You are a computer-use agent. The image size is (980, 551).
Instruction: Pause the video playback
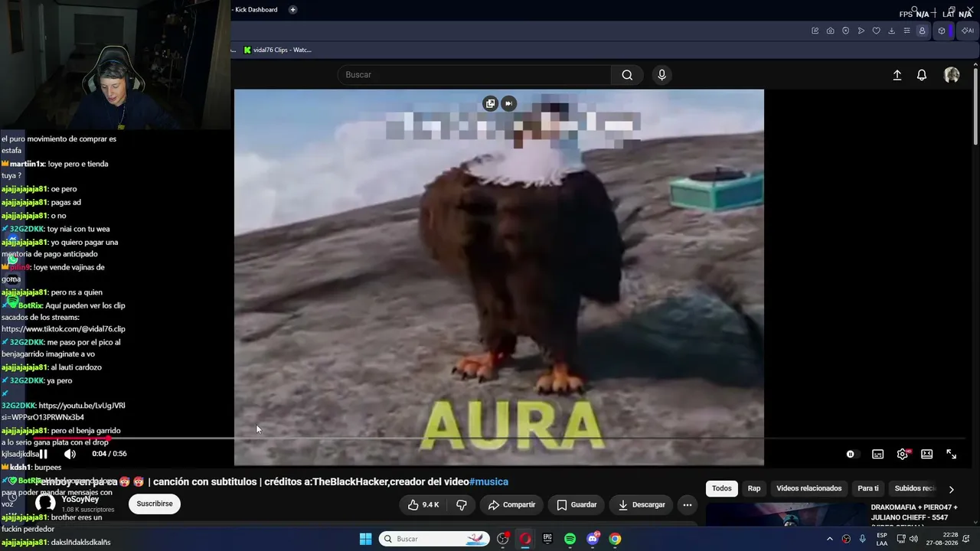click(x=43, y=454)
